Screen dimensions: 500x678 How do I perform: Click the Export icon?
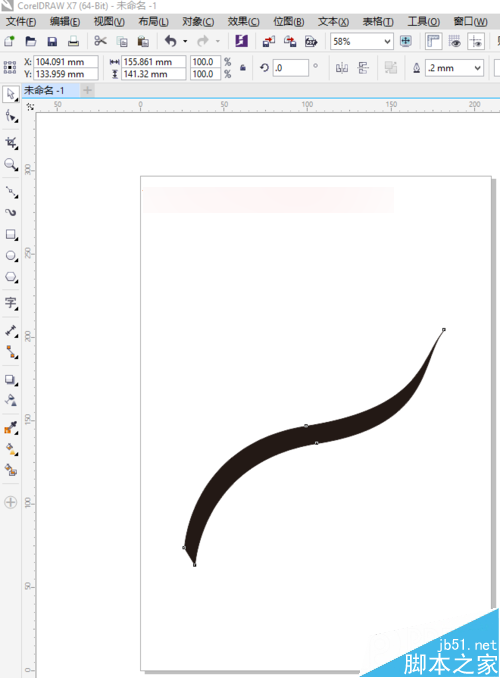tap(290, 42)
